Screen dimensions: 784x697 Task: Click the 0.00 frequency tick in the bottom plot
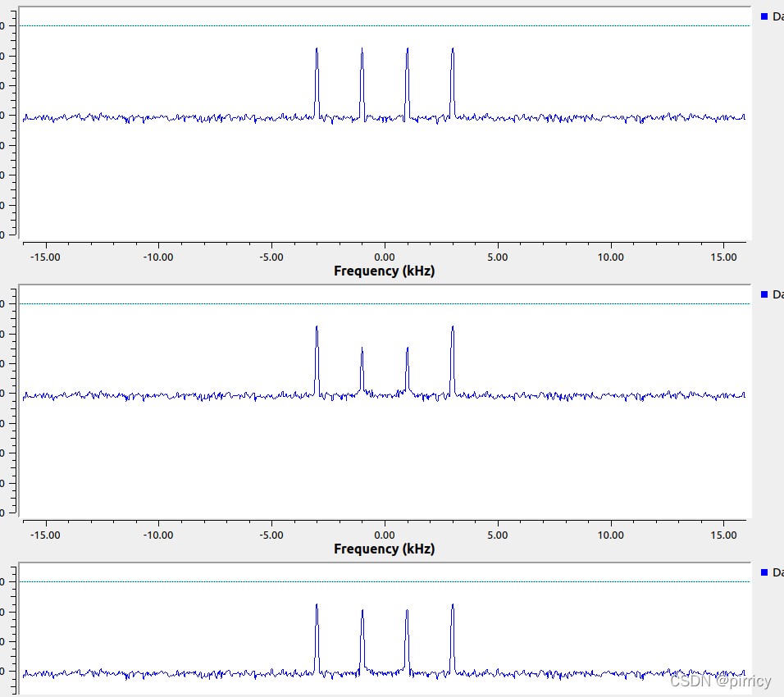(385, 693)
